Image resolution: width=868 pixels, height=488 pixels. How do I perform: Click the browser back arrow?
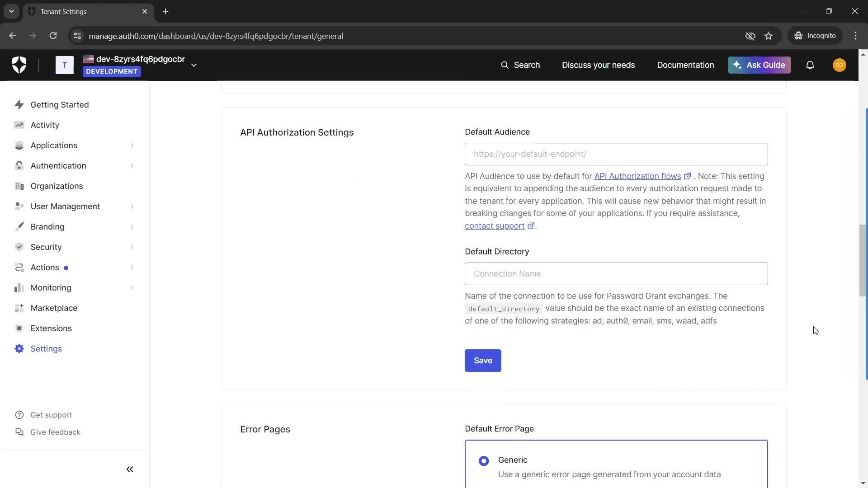pos(13,36)
